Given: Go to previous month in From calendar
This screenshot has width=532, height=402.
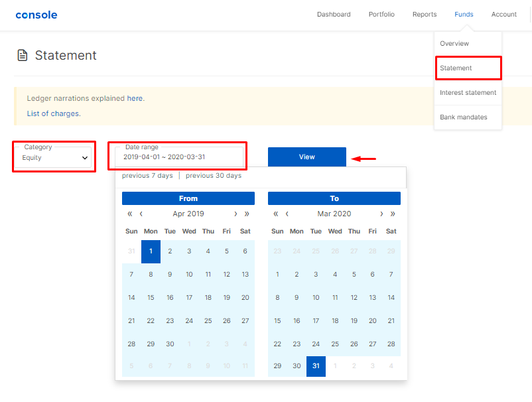Looking at the screenshot, I should coord(141,214).
